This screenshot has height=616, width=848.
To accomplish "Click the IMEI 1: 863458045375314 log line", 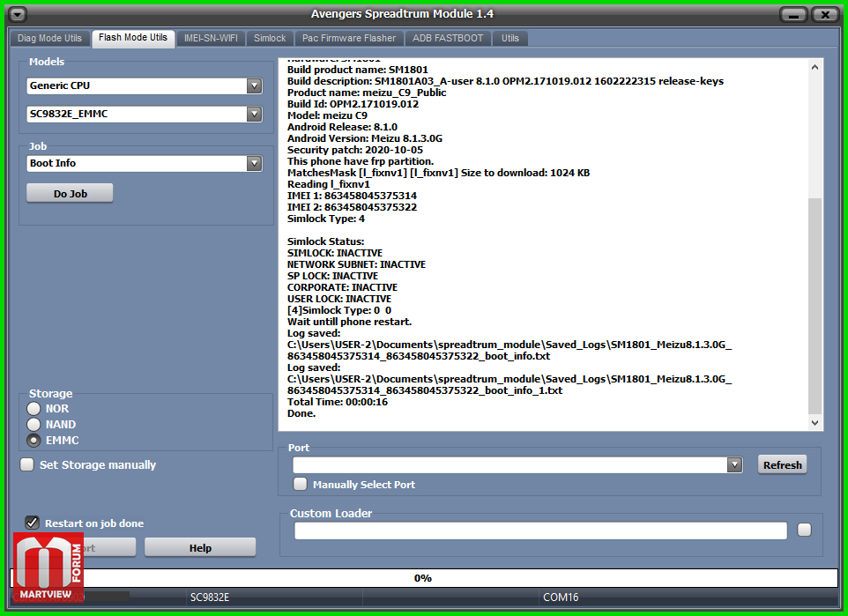I will [352, 196].
